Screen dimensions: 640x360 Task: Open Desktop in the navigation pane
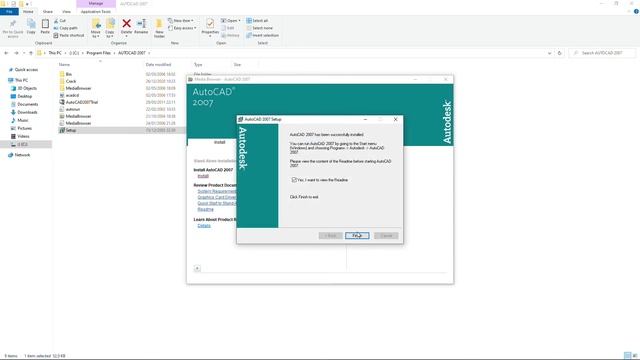(24, 96)
